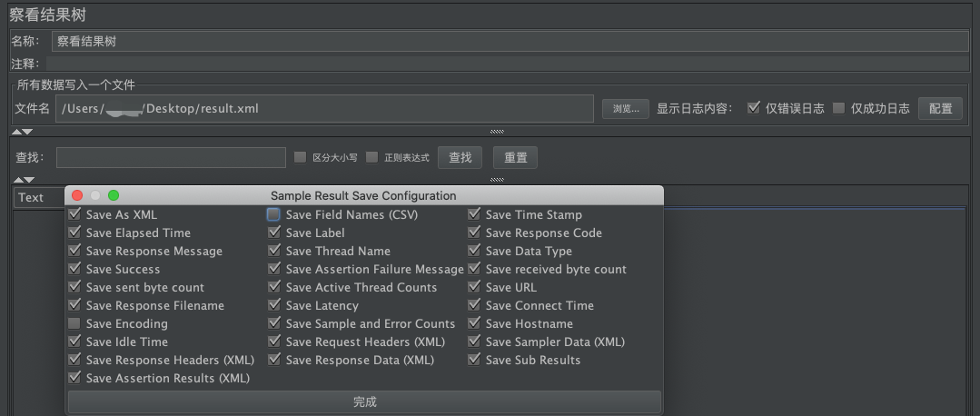Toggle the Save As XML checkbox

pyautogui.click(x=74, y=214)
